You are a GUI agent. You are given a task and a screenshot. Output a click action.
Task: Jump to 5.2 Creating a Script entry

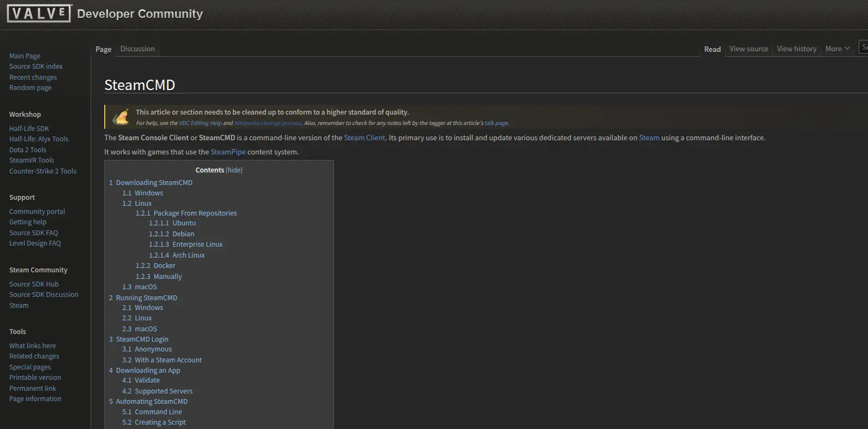(x=154, y=422)
